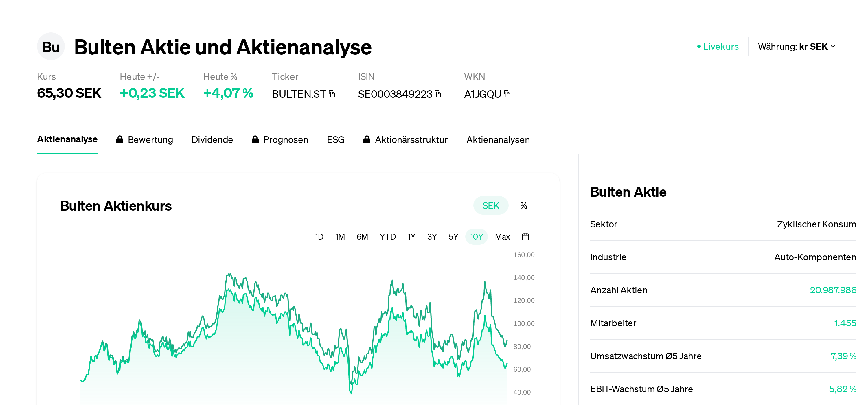Open the ESG tab
This screenshot has width=868, height=405.
coord(336,139)
